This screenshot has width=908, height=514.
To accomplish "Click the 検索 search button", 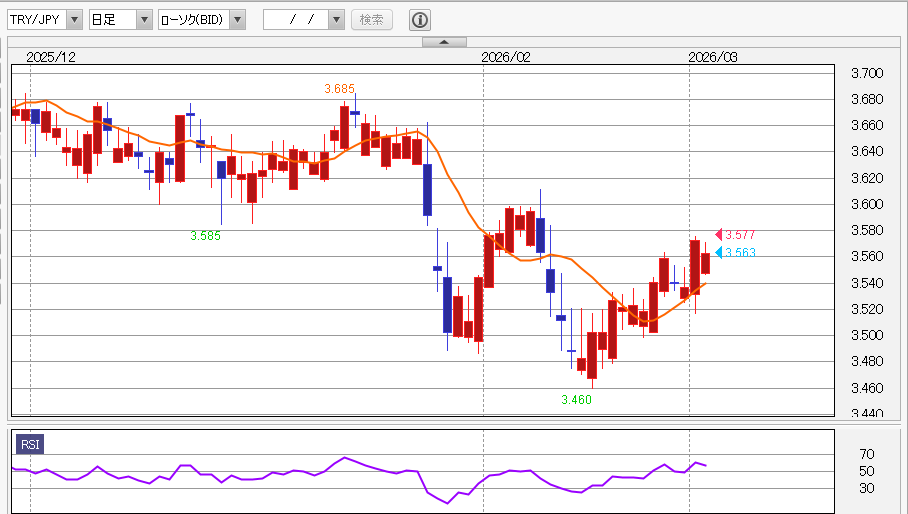I will (x=372, y=20).
